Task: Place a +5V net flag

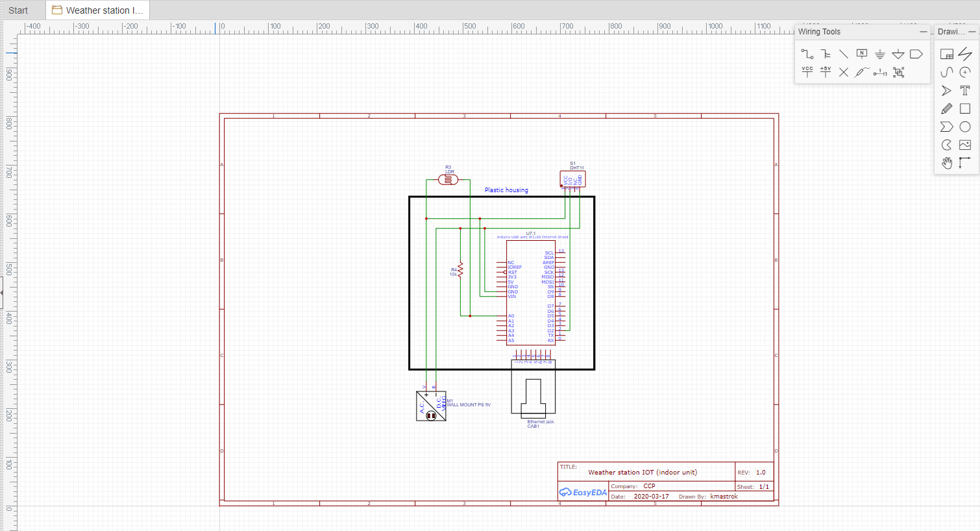Action: [826, 72]
